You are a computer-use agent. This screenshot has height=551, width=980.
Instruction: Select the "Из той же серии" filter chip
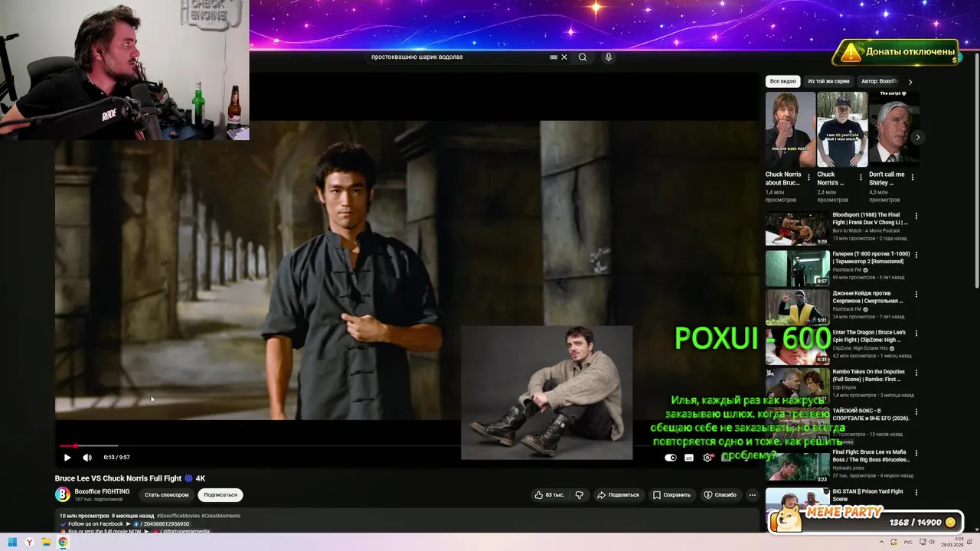tap(828, 81)
